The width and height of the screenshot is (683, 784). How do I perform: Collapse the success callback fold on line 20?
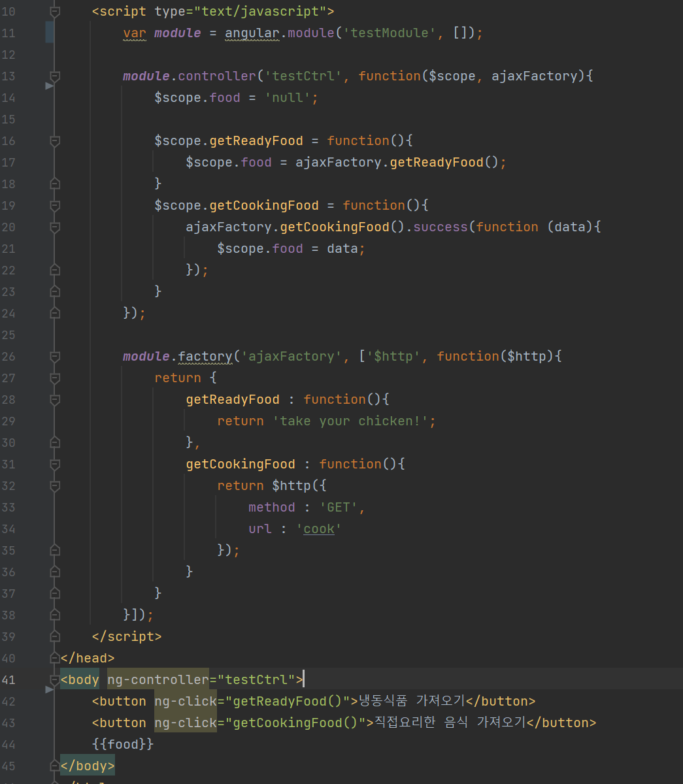coord(55,227)
